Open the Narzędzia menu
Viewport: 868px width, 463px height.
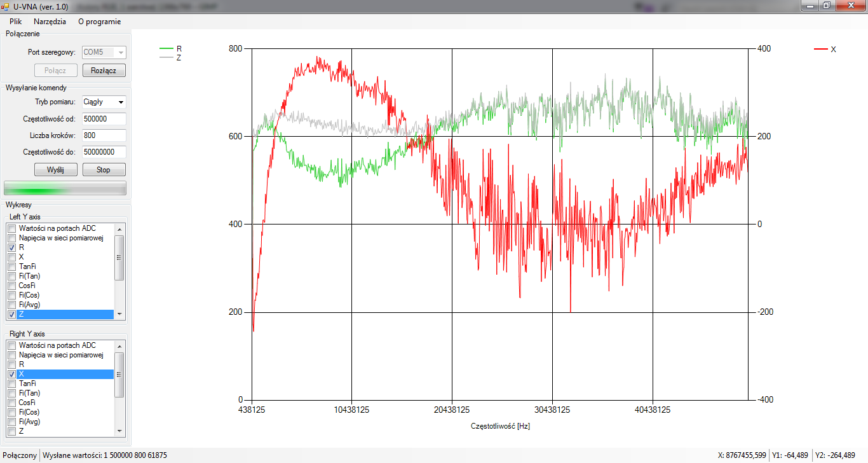[50, 21]
